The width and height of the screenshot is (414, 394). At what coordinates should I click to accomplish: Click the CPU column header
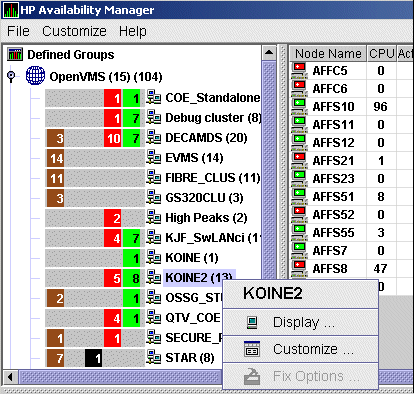click(382, 53)
